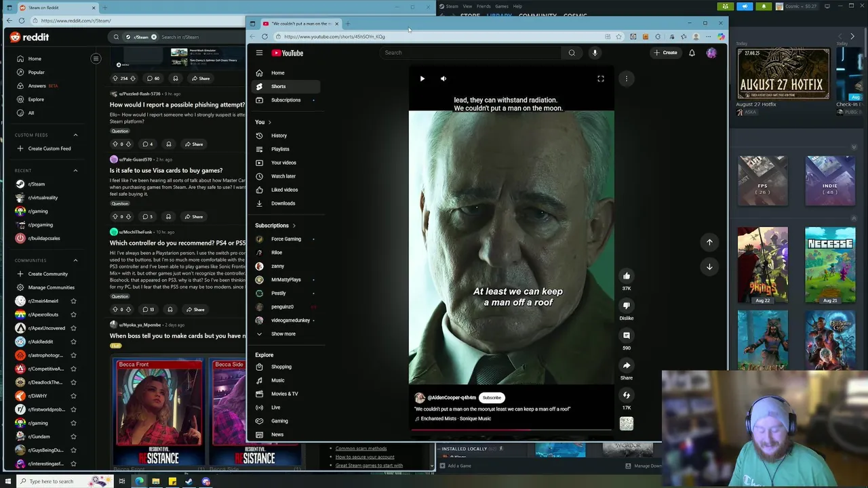The height and width of the screenshot is (488, 868).
Task: Expand 'Show more' subscriptions list
Action: [285, 333]
